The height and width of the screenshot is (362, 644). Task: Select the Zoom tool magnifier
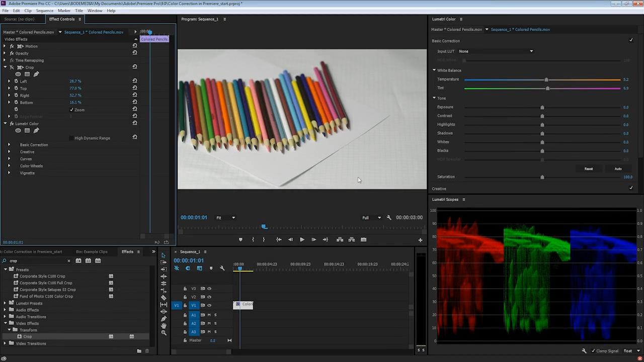point(163,333)
